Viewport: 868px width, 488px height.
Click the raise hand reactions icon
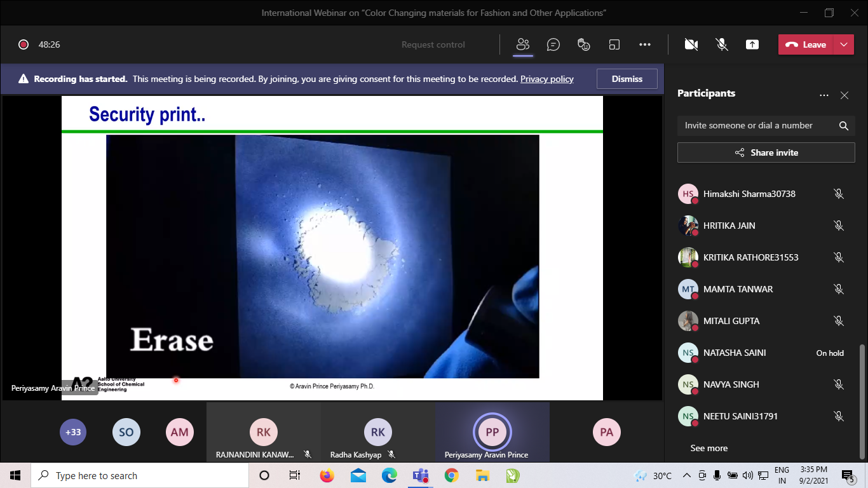[584, 44]
